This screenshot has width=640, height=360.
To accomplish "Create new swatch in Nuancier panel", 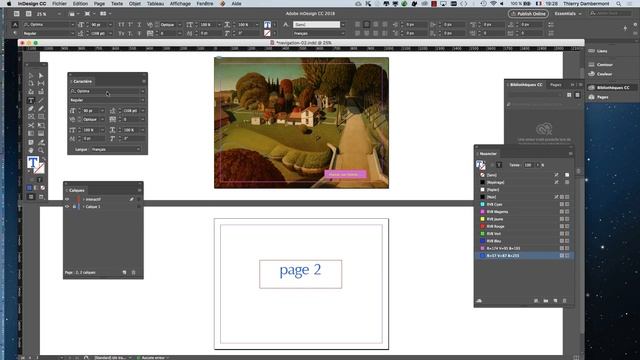I will 556,301.
